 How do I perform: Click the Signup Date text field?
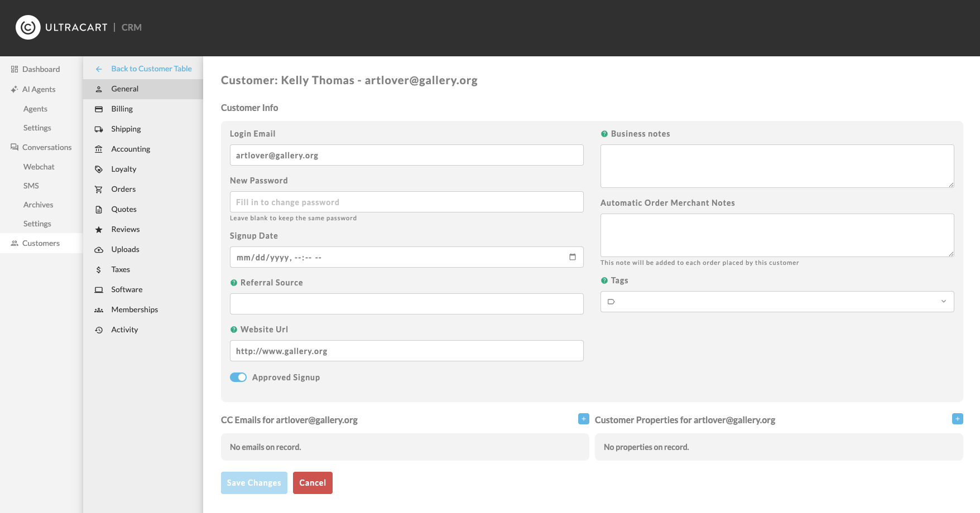tap(406, 257)
